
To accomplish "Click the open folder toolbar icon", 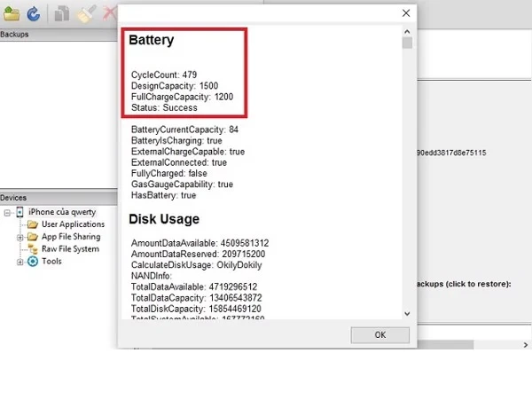I will (12, 13).
